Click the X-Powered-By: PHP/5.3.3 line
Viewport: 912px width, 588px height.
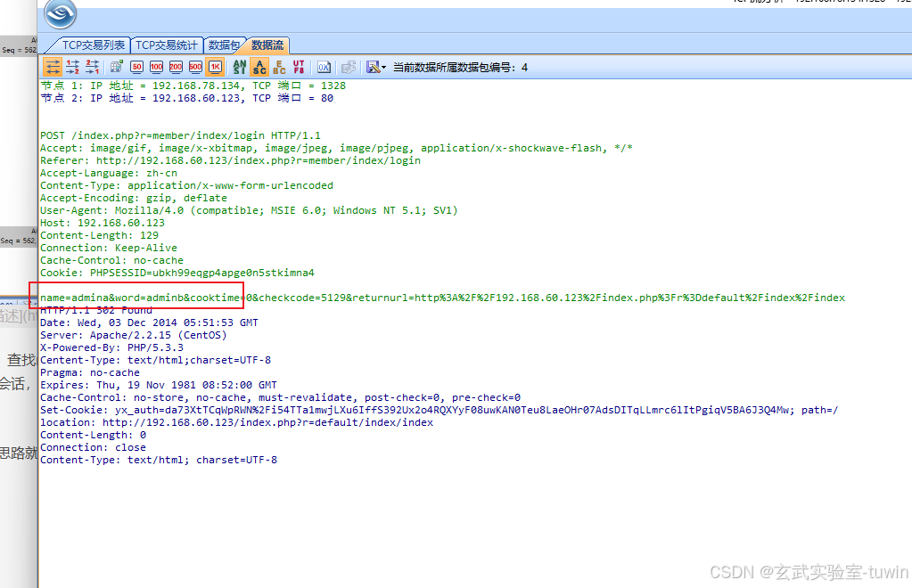pyautogui.click(x=111, y=347)
